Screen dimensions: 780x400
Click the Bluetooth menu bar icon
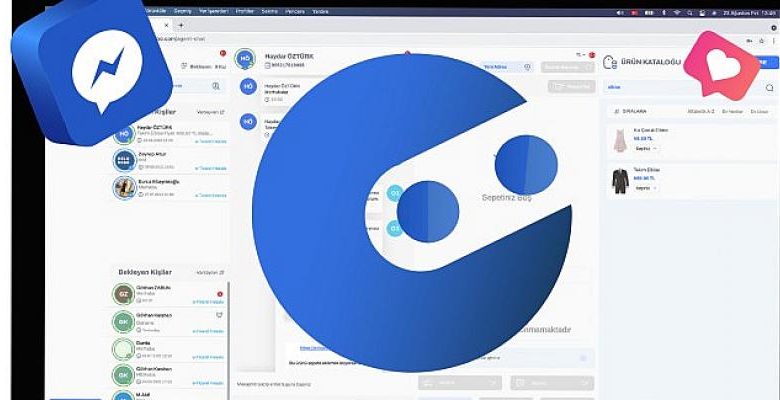(x=665, y=13)
